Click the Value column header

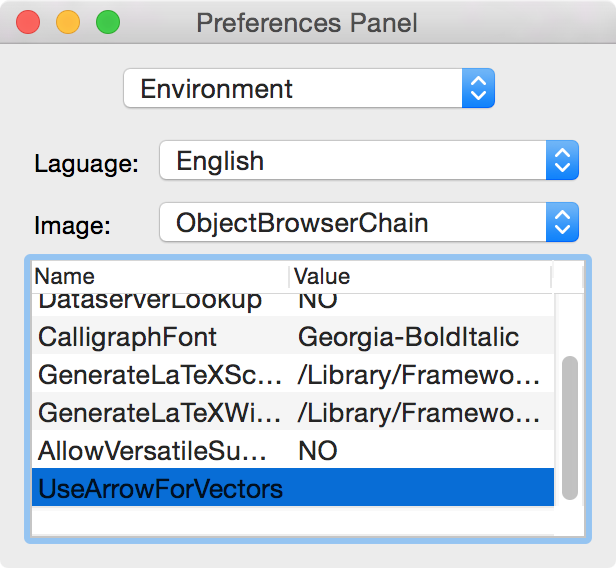tap(421, 277)
